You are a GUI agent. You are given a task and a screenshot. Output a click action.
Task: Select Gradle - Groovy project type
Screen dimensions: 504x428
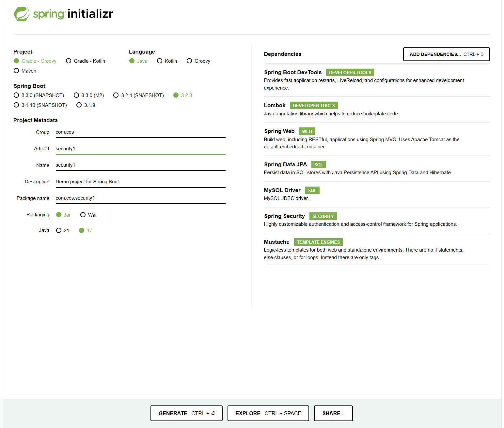tap(35, 61)
